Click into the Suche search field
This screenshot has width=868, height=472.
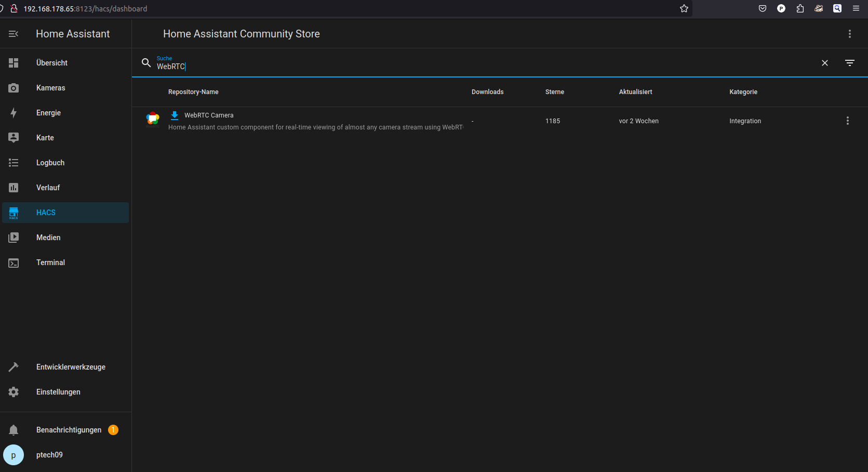[x=468, y=66]
